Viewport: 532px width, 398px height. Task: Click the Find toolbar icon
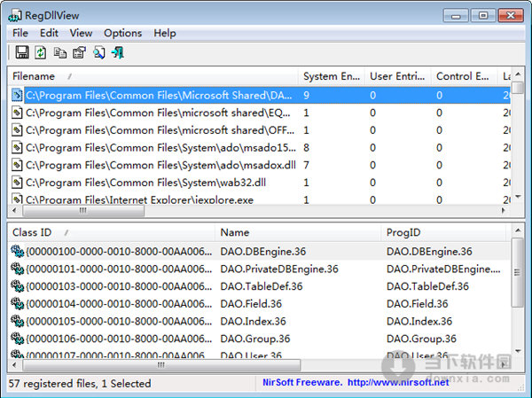(x=98, y=52)
